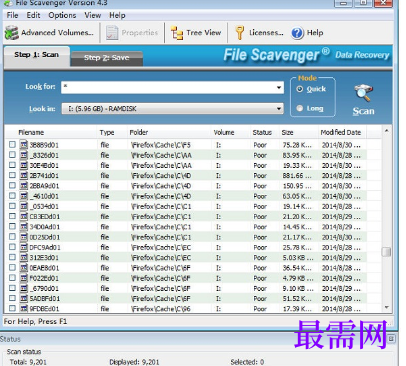Click file icon of _4610d01
The width and height of the screenshot is (406, 366).
coord(24,196)
